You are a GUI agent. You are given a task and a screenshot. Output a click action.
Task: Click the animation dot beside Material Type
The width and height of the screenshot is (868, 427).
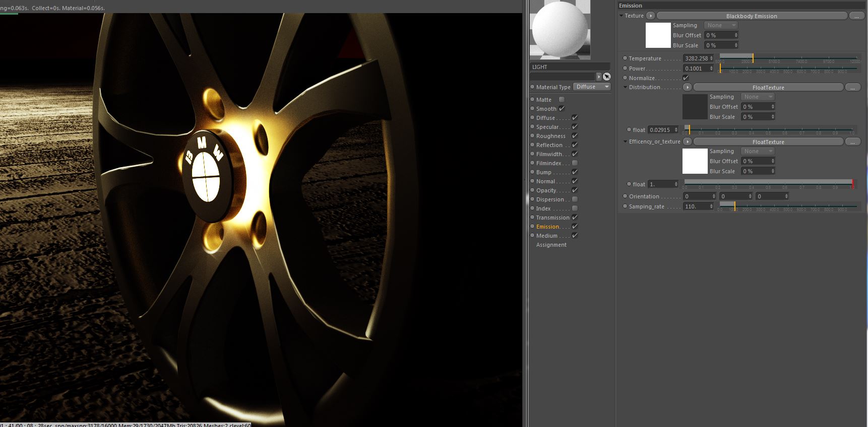coord(532,87)
